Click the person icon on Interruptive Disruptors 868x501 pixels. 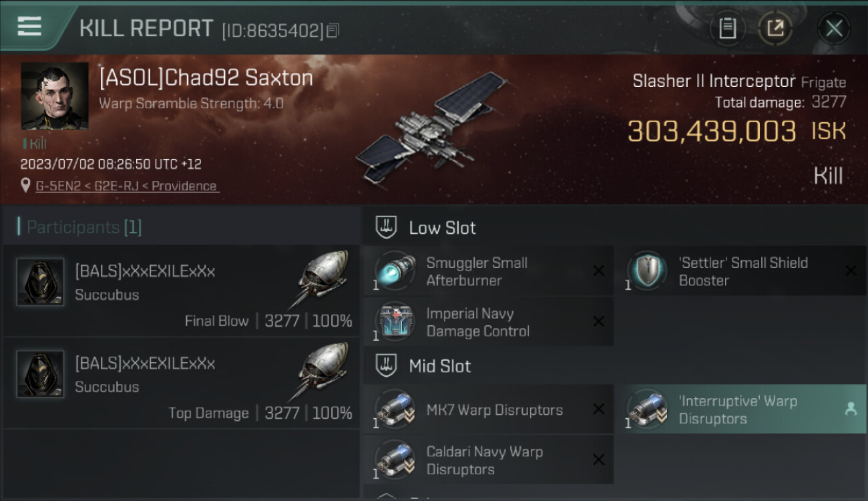pos(851,409)
